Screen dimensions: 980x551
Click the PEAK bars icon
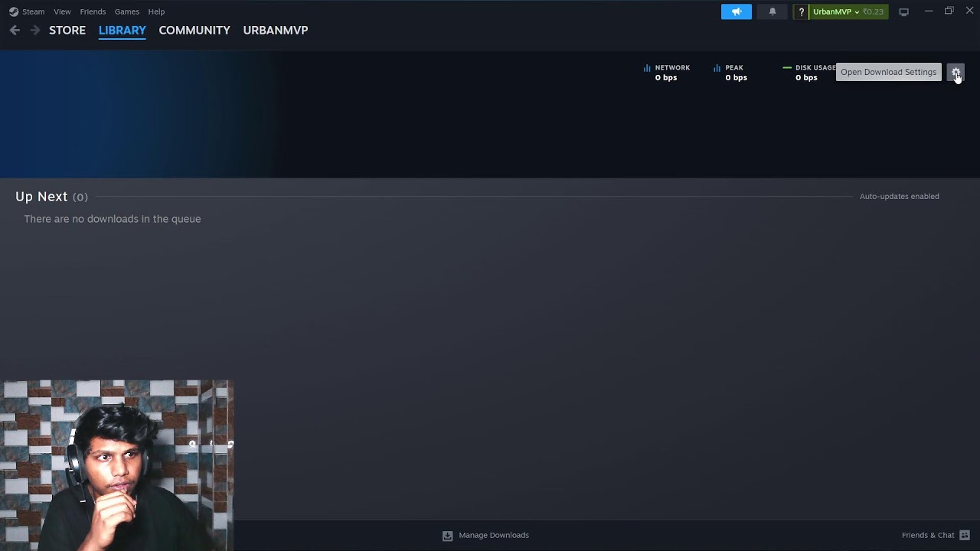pos(717,68)
